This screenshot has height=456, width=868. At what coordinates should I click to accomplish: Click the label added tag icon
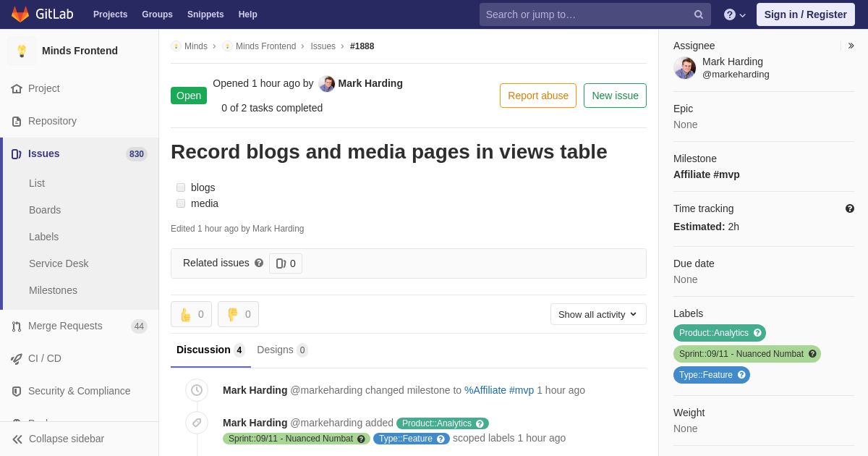click(x=197, y=423)
